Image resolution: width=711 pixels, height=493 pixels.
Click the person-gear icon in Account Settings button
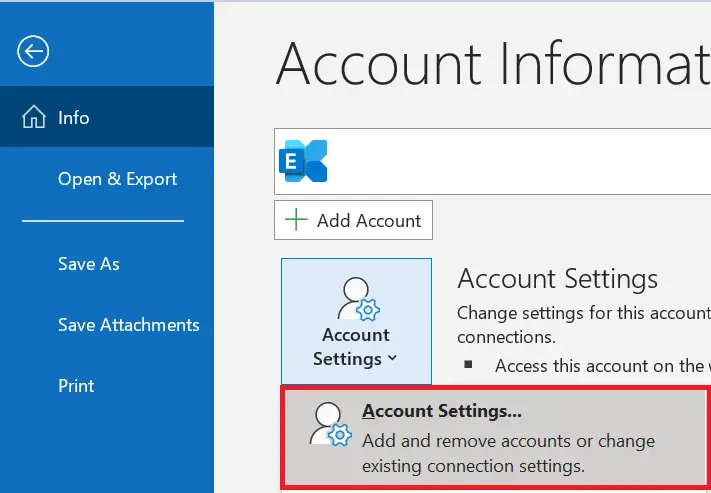[358, 299]
